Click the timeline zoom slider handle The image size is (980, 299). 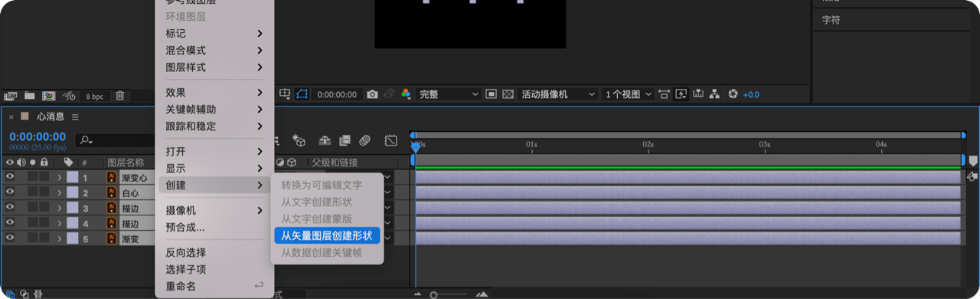click(x=433, y=294)
